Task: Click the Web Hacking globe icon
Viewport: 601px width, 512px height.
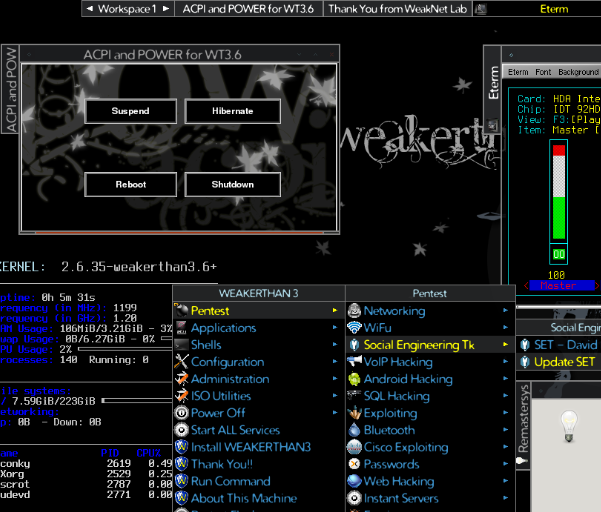Action: [x=354, y=481]
